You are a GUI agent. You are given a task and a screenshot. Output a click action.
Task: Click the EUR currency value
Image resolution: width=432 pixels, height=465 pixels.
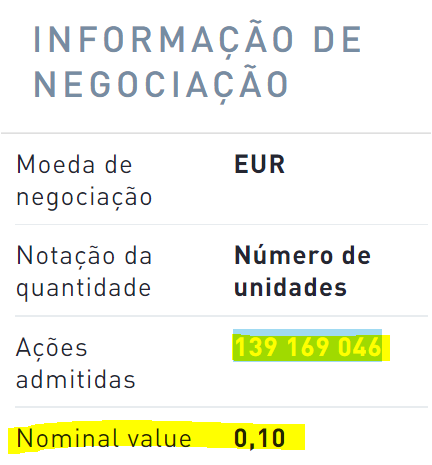(x=259, y=165)
